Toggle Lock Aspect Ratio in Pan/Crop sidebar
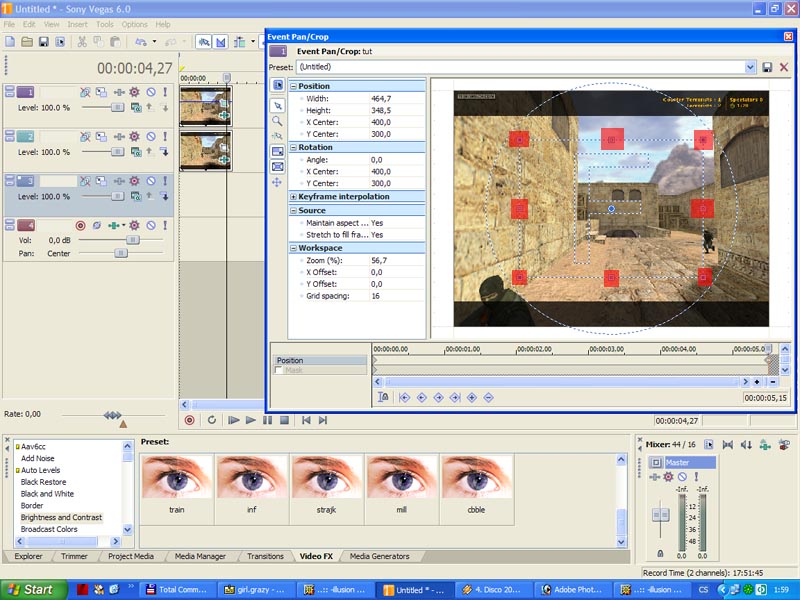 278,152
